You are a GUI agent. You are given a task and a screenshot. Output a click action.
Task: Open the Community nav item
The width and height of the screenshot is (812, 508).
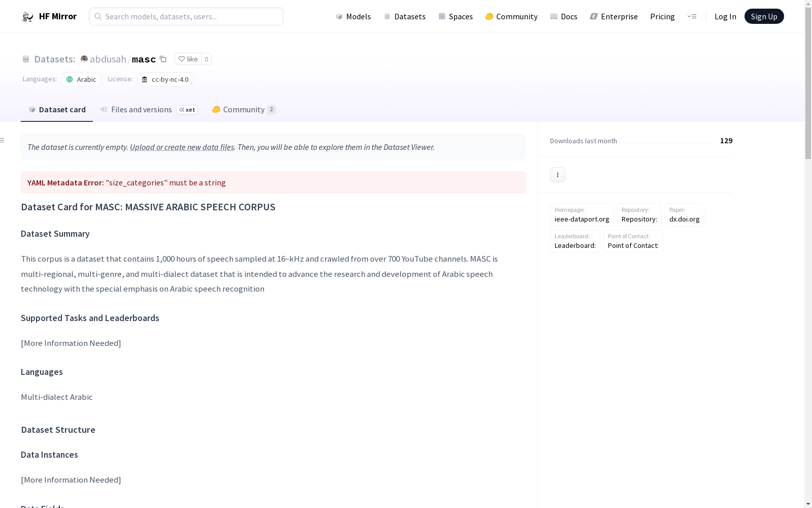[512, 16]
